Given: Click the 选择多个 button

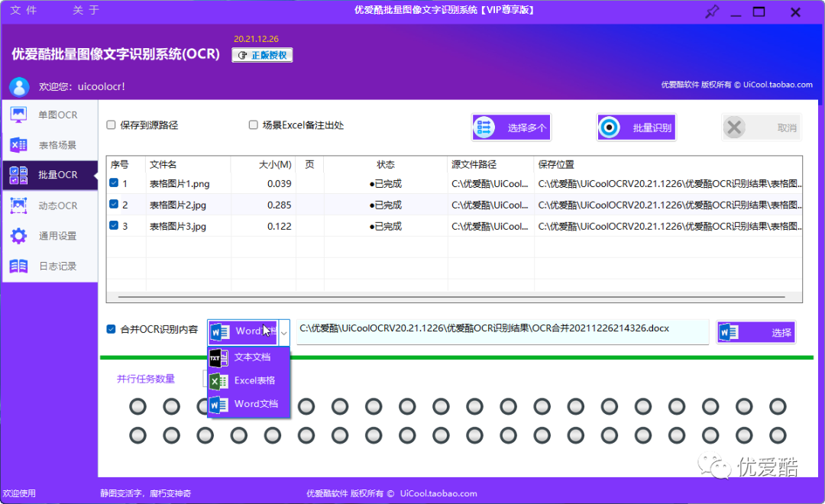Looking at the screenshot, I should click(x=511, y=128).
